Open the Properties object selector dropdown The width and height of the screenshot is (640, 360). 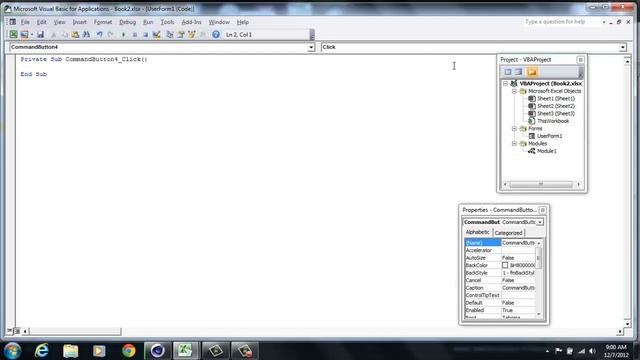[540, 222]
